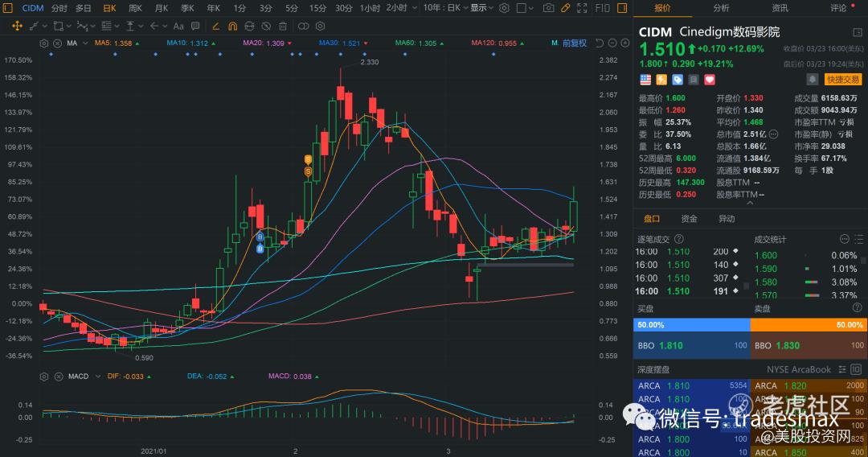The width and height of the screenshot is (868, 457).
Task: Take a chart screenshot with camera icon
Action: (x=548, y=8)
